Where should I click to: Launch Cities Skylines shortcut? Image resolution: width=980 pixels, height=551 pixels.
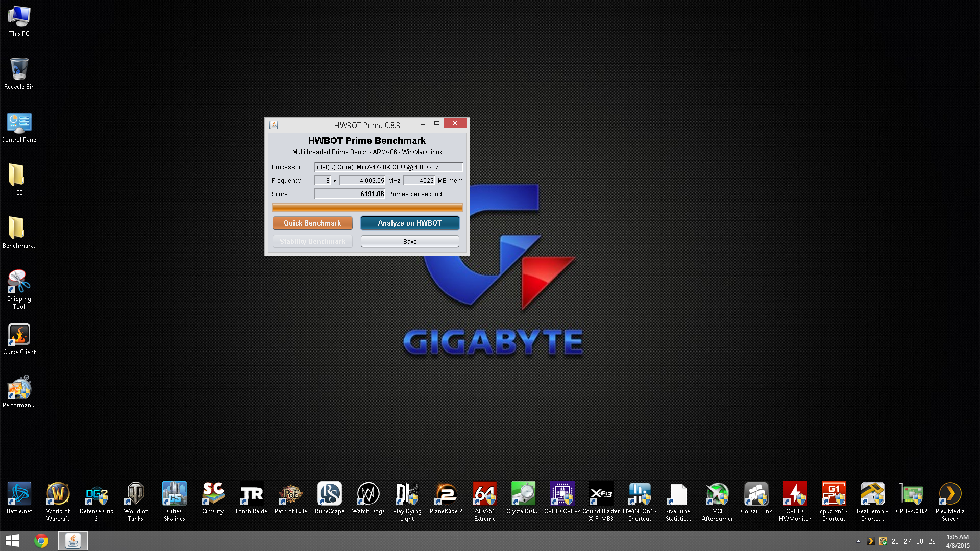click(175, 502)
